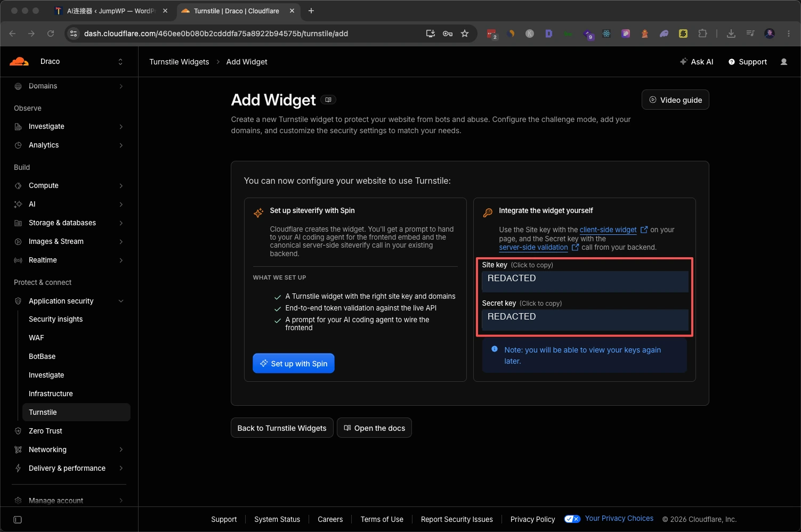Click the AI sparkle sidebar icon
Viewport: 801px width, 532px height.
coord(18,204)
